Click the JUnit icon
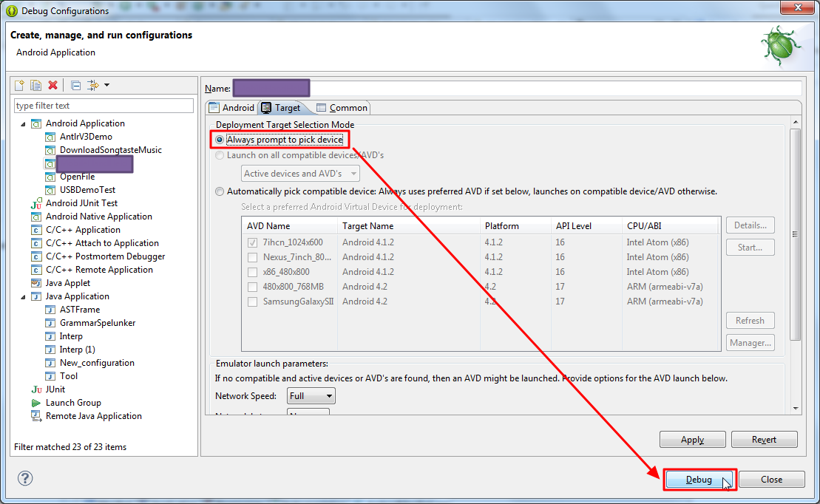This screenshot has width=820, height=504. (36, 389)
